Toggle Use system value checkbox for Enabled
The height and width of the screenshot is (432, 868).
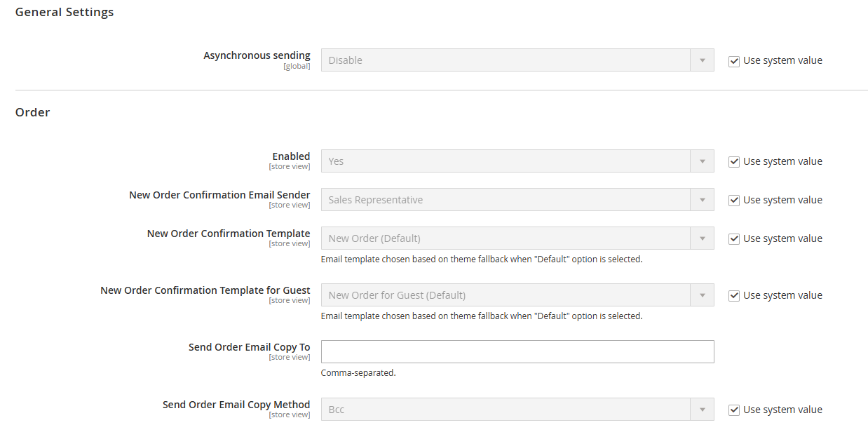(734, 162)
